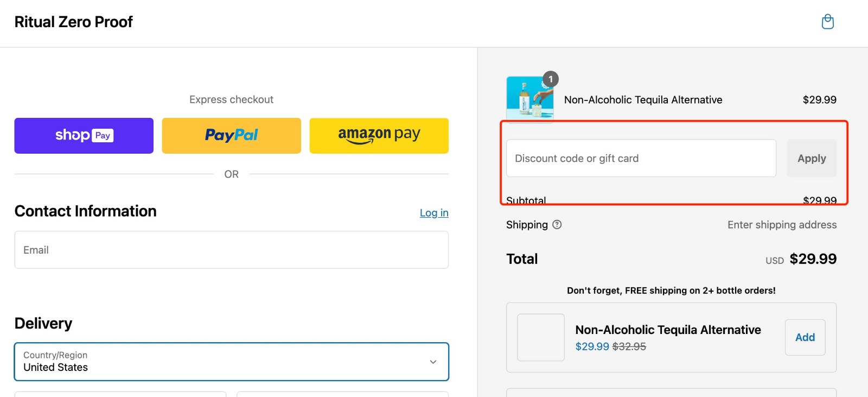Open the Country/Region chevron arrow

(433, 362)
